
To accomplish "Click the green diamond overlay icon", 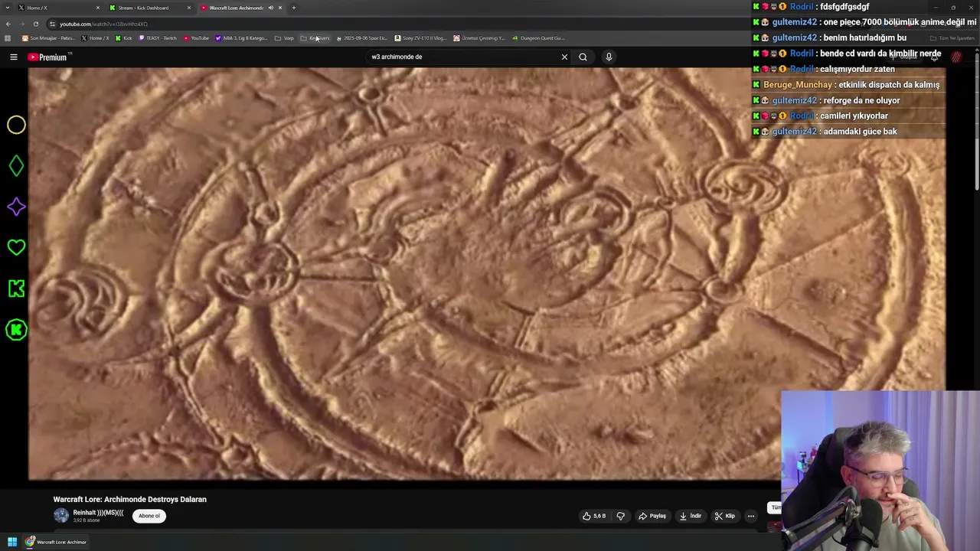I will coord(16,165).
